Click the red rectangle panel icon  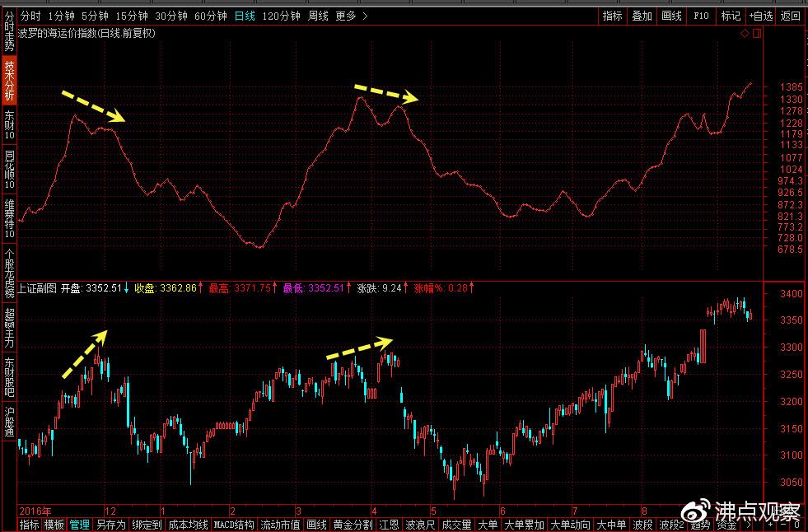756,34
